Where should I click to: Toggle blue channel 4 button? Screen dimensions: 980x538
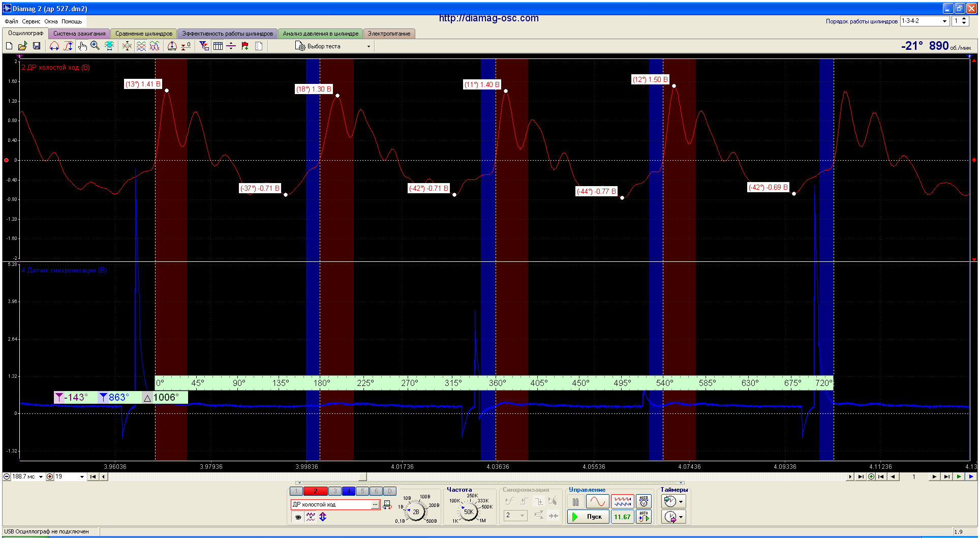[x=349, y=491]
